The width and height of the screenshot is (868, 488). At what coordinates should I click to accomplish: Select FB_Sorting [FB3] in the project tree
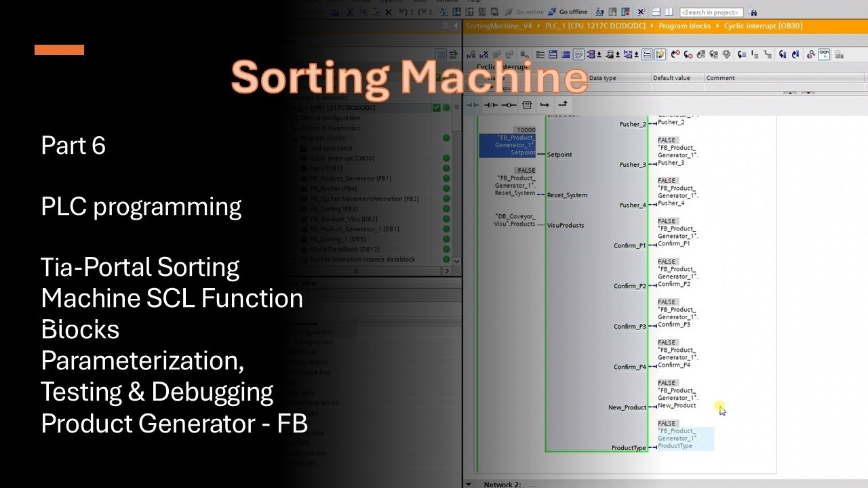333,209
